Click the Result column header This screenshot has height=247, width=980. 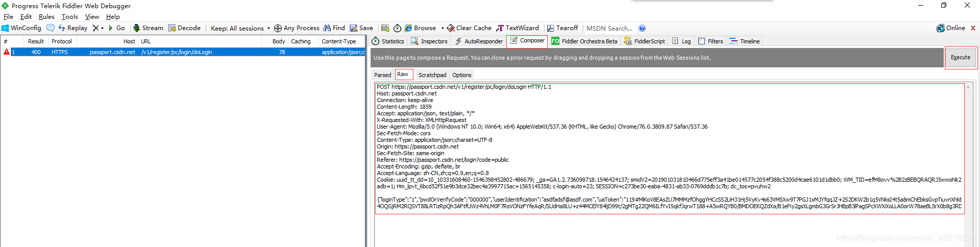pyautogui.click(x=36, y=41)
